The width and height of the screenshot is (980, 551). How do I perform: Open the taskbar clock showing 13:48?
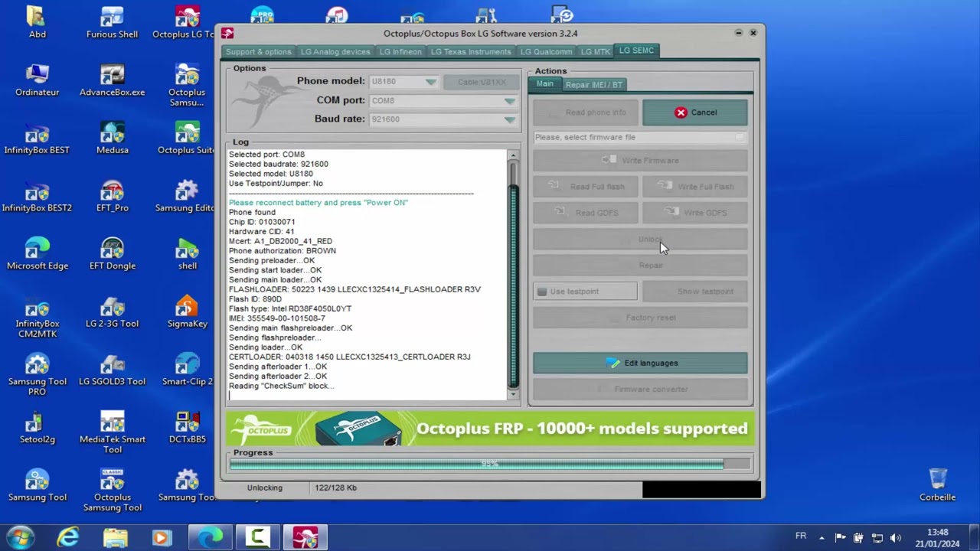click(937, 538)
